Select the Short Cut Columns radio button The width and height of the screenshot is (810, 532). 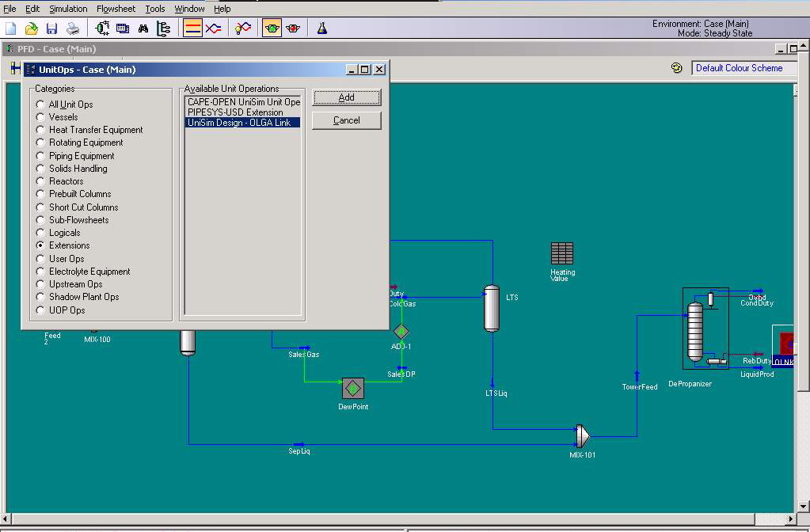[40, 207]
